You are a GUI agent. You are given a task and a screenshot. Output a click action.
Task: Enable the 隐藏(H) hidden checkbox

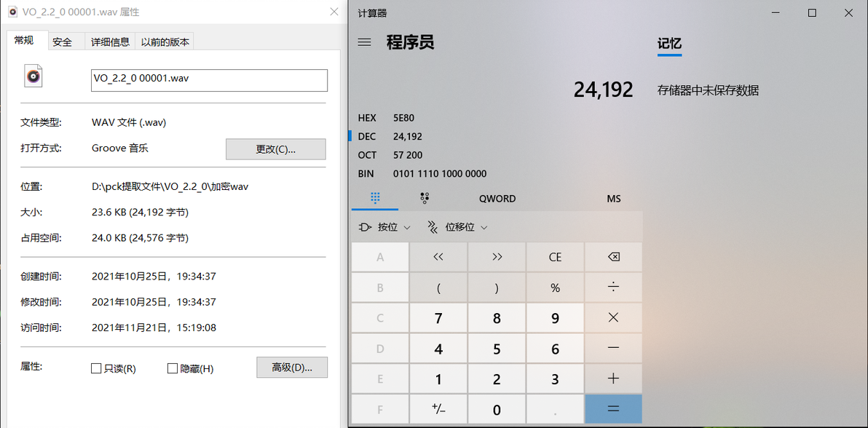[x=172, y=368]
